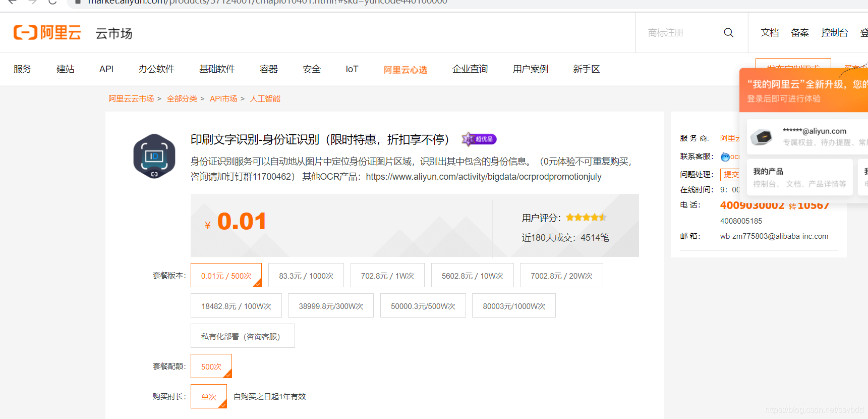Screen dimensions: 868x419
Task: Click the user rating stars
Action: click(x=586, y=218)
